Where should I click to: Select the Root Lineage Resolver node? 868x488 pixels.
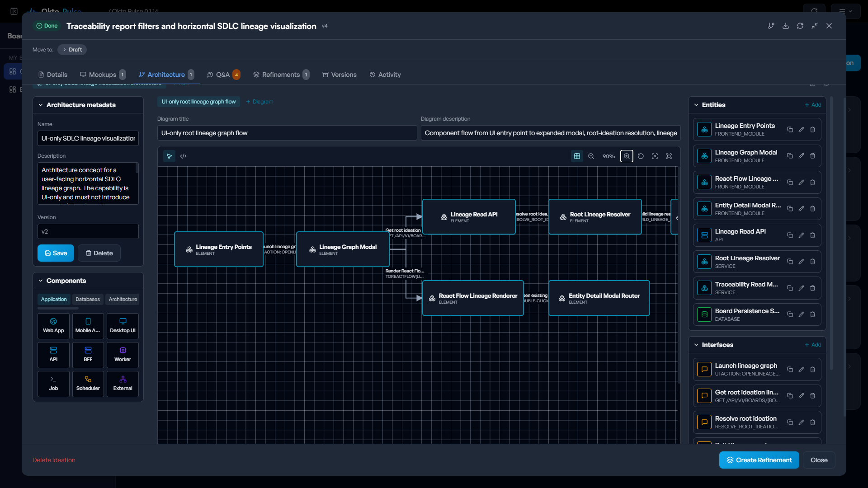595,217
